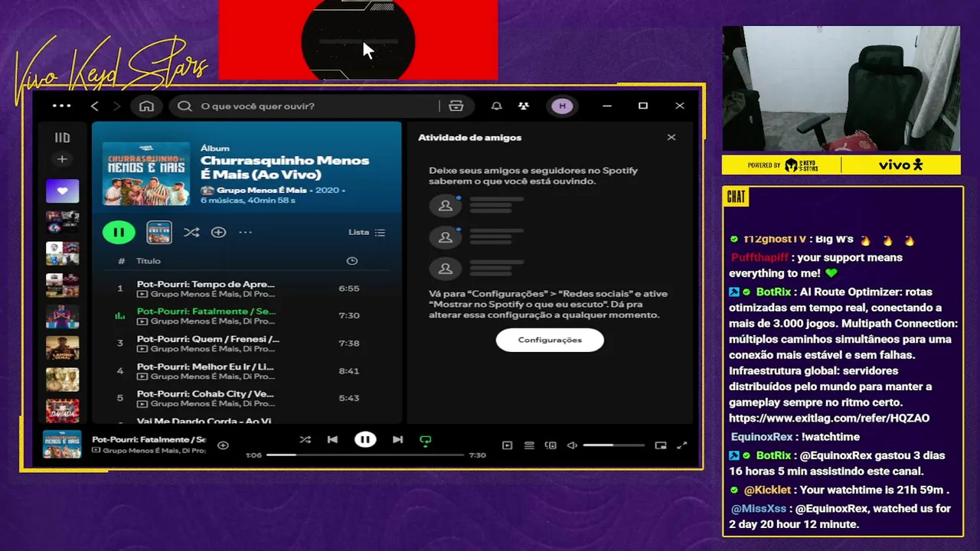Collapse Your Library sidebar icon
This screenshot has height=551, width=980.
click(x=62, y=138)
